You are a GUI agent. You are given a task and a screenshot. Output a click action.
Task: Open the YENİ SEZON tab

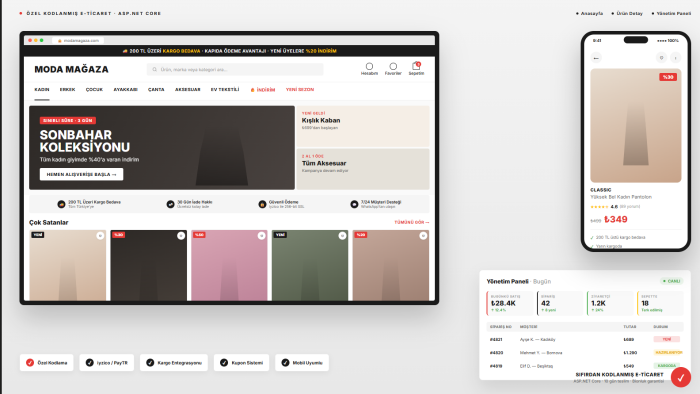click(300, 90)
